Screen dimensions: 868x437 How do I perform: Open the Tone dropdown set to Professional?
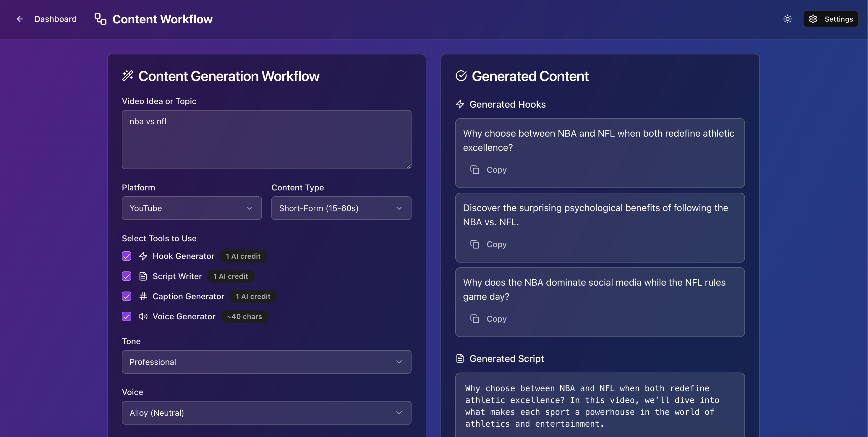(x=266, y=362)
